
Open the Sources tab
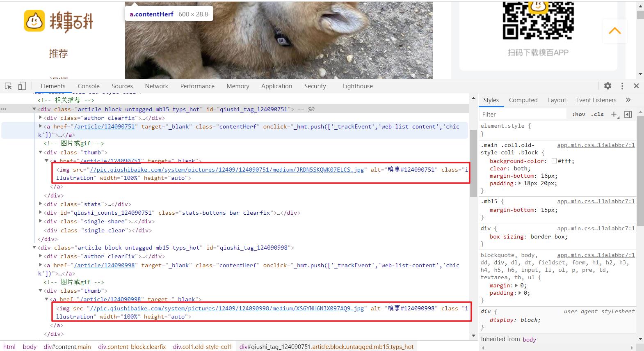tap(122, 86)
